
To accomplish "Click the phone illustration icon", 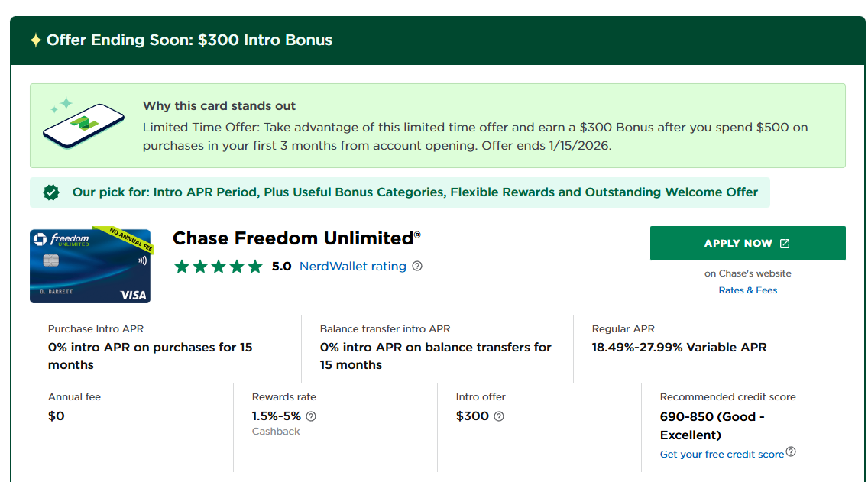I will point(83,123).
